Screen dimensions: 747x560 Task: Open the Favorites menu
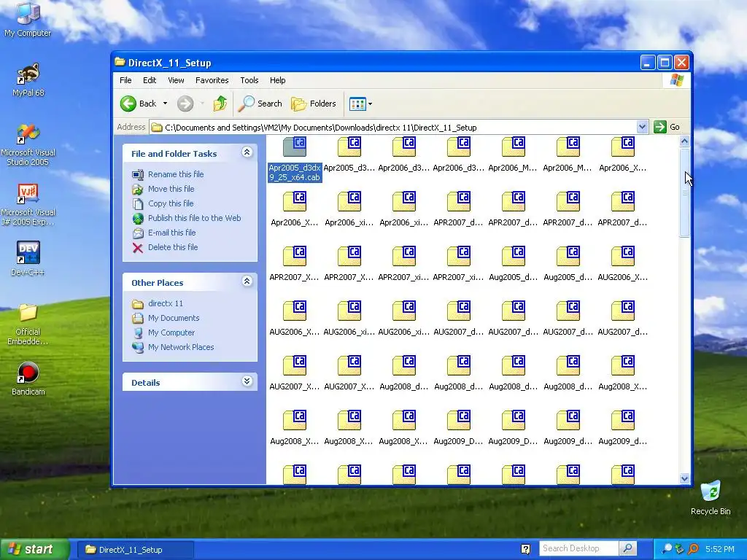tap(212, 80)
